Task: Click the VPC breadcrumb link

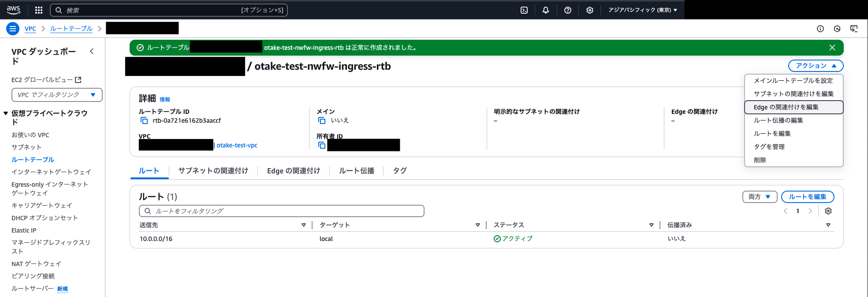Action: [30, 29]
